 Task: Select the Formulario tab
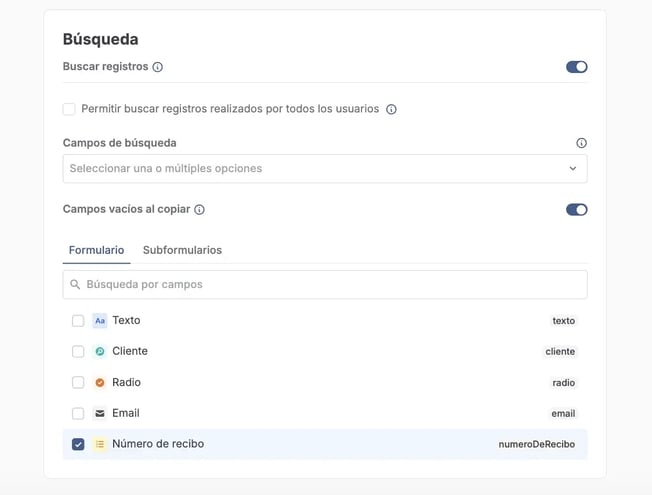(x=96, y=250)
